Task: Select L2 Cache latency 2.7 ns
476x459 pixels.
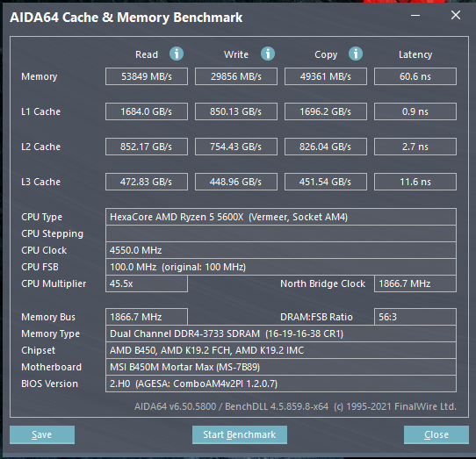Action: [x=415, y=147]
